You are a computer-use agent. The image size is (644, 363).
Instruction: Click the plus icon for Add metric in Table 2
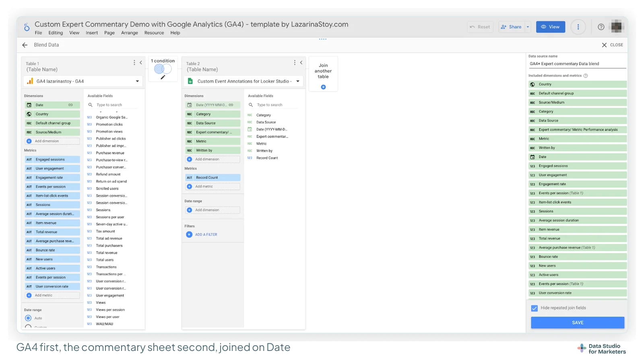pos(190,187)
